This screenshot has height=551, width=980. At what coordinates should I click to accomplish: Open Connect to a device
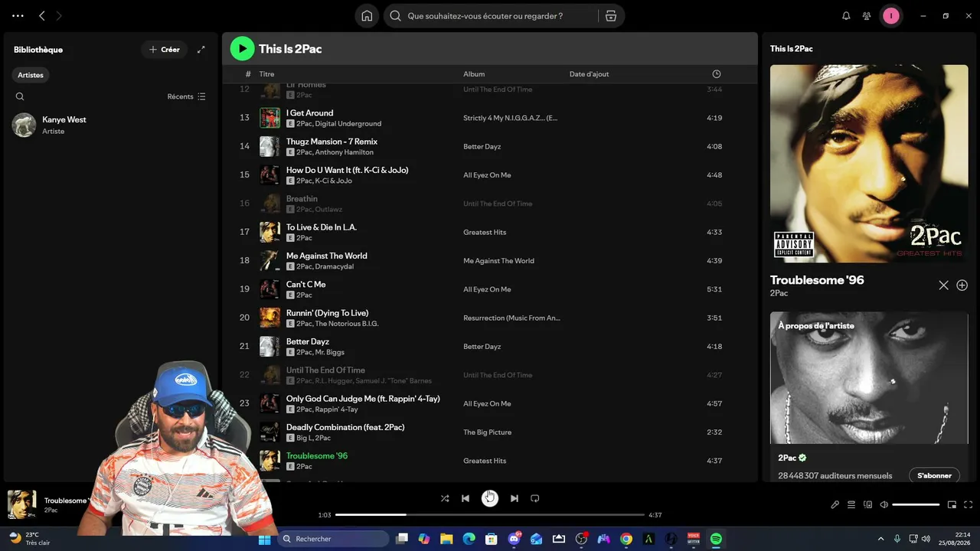click(x=867, y=505)
